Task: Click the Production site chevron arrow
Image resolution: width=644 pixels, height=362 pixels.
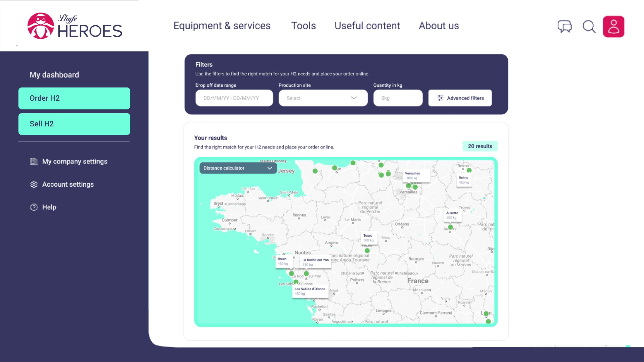Action: tap(354, 98)
